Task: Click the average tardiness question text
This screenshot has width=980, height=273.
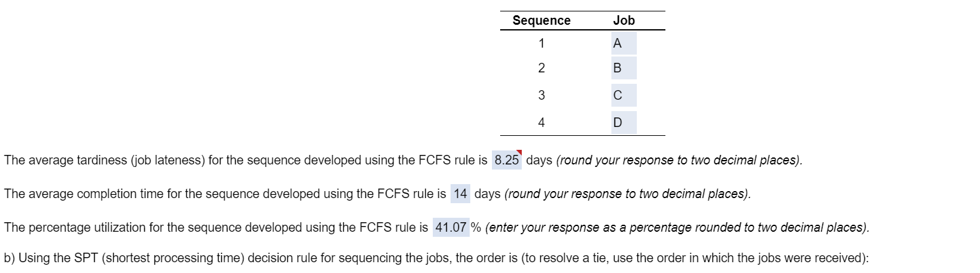Action: coord(245,160)
